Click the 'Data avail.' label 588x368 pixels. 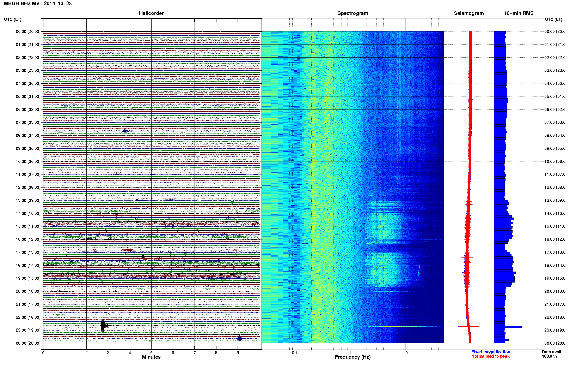pos(552,352)
